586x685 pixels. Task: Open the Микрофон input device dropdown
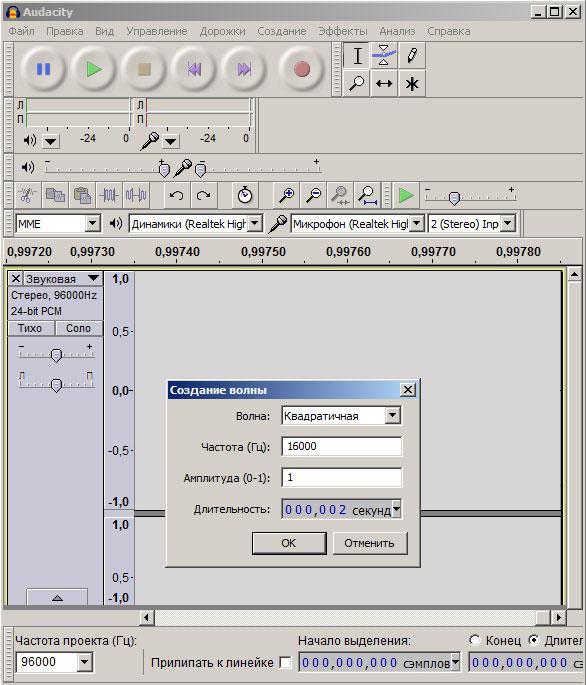417,224
